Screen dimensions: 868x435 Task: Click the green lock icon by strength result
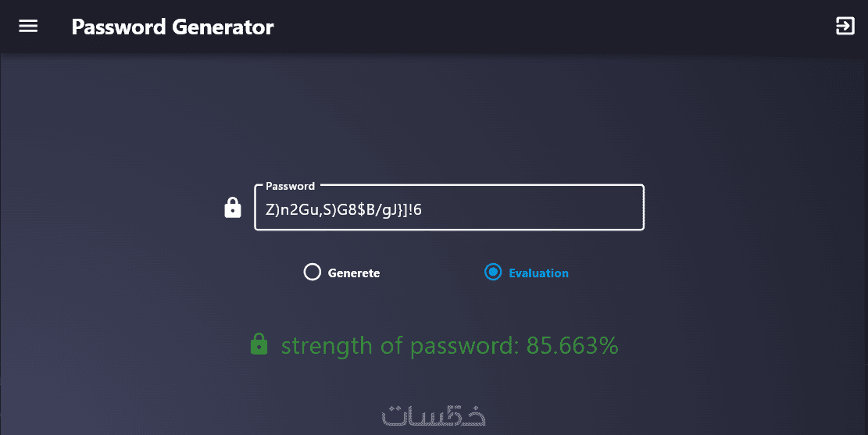click(x=259, y=344)
